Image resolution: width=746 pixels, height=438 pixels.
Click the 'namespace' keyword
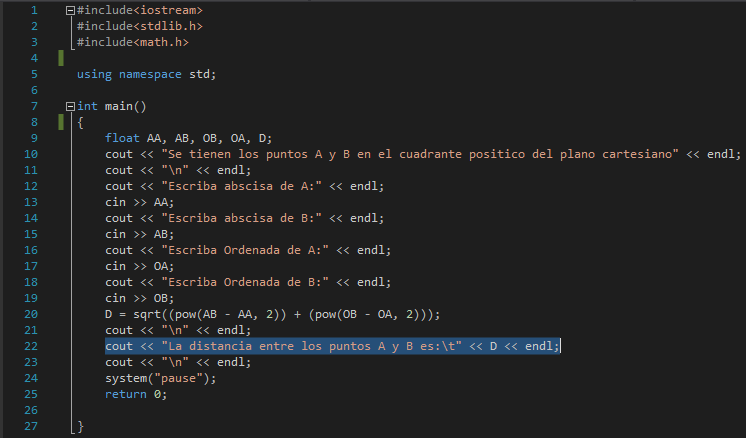tap(150, 75)
